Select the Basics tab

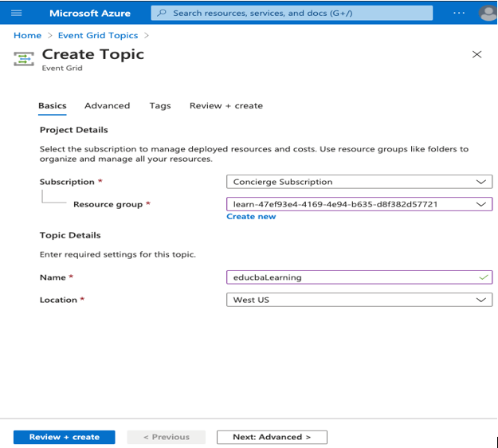point(52,105)
